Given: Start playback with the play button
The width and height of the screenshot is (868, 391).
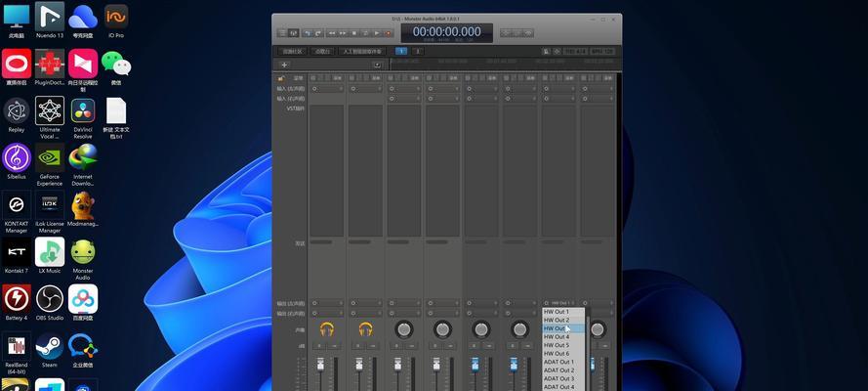Looking at the screenshot, I should click(x=377, y=33).
